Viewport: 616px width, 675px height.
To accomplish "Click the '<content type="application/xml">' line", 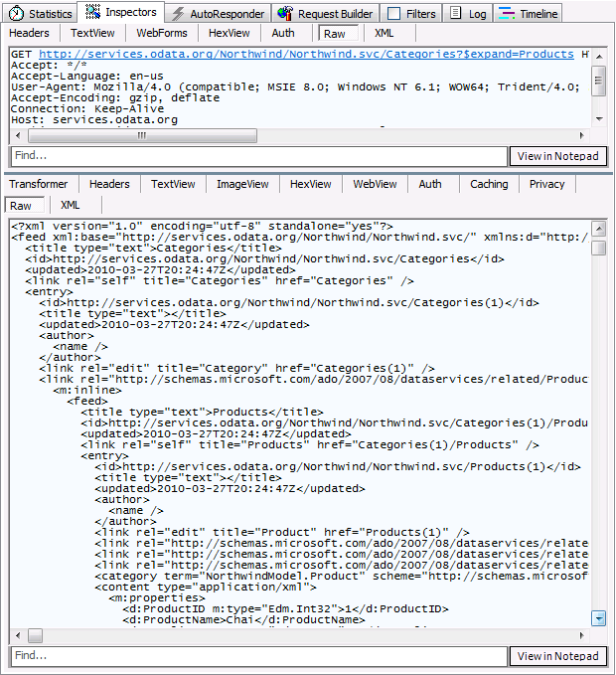I will [206, 588].
